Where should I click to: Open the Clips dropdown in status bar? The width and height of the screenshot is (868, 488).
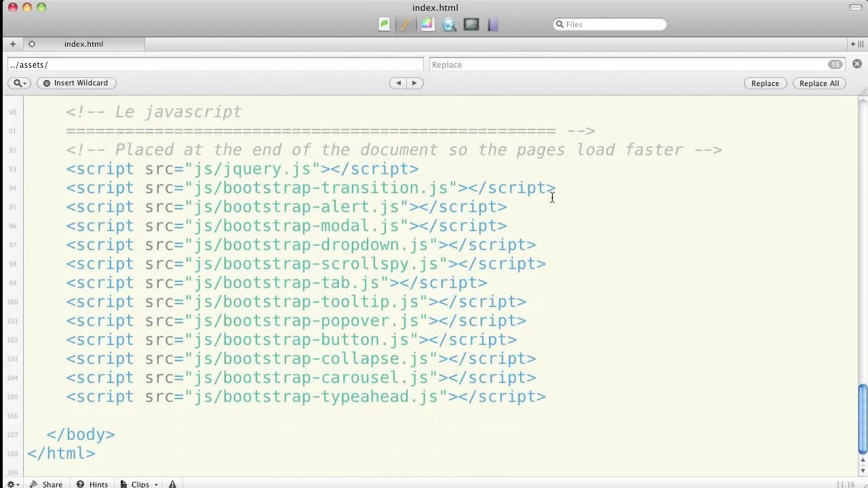[x=140, y=484]
